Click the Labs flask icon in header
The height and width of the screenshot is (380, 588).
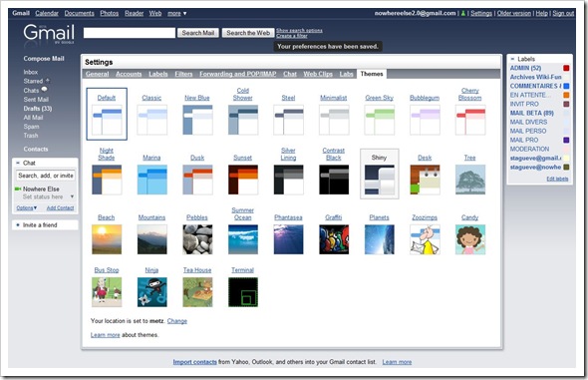pyautogui.click(x=463, y=14)
